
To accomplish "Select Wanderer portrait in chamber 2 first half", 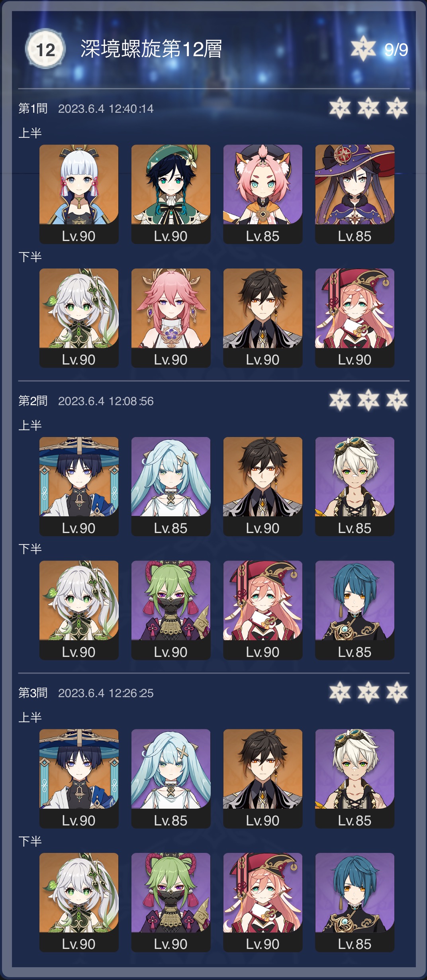I will coord(79,486).
